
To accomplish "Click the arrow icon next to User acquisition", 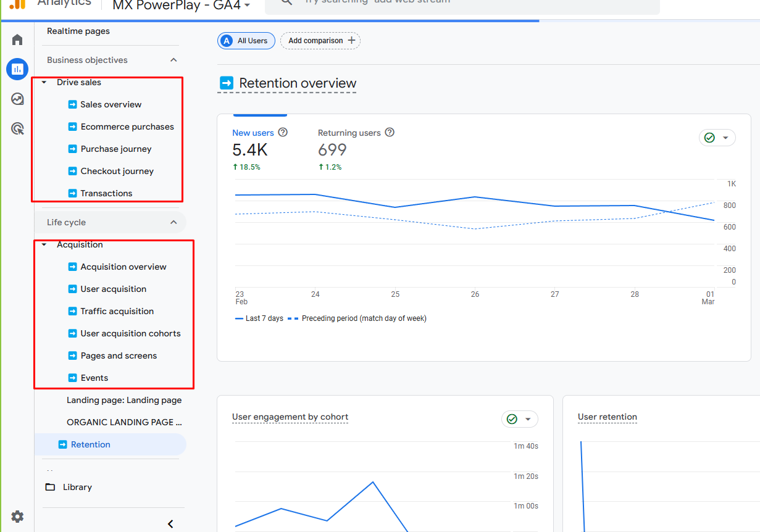I will pos(72,289).
